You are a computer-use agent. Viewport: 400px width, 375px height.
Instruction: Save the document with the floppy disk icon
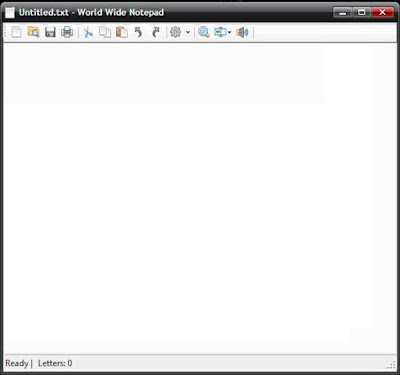(50, 32)
